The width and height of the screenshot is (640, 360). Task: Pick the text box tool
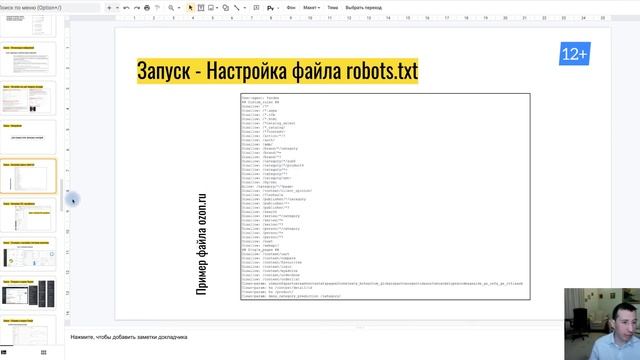[201, 8]
